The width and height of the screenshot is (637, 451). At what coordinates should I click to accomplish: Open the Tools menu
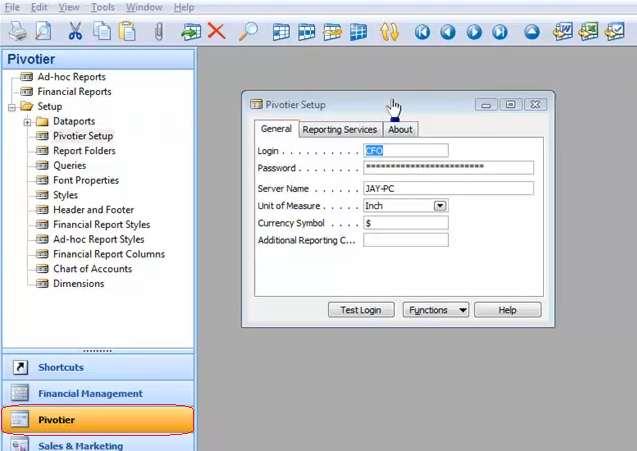coord(103,7)
